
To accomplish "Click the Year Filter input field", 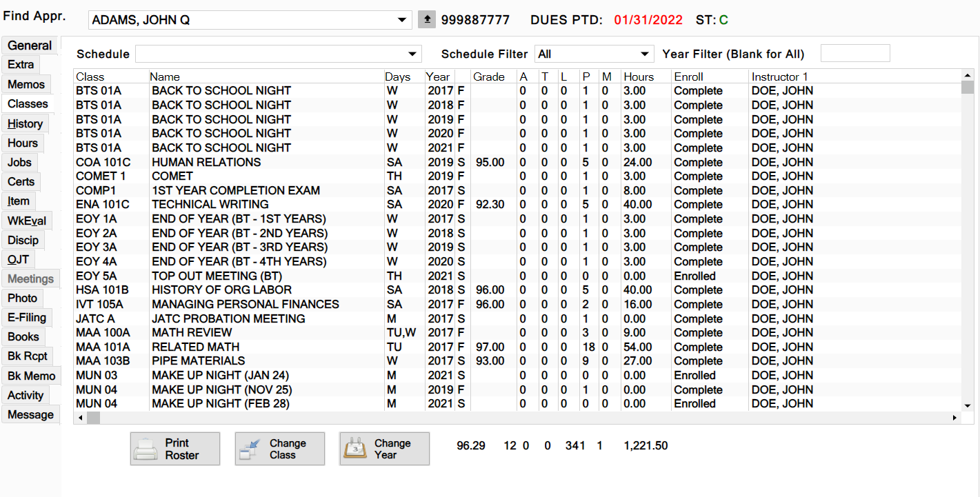I will click(854, 54).
